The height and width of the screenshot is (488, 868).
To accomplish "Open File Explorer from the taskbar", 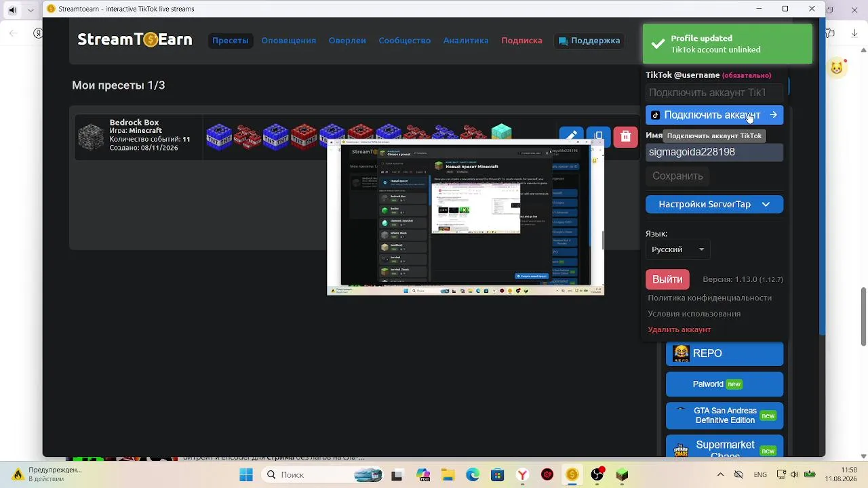I will (x=448, y=474).
